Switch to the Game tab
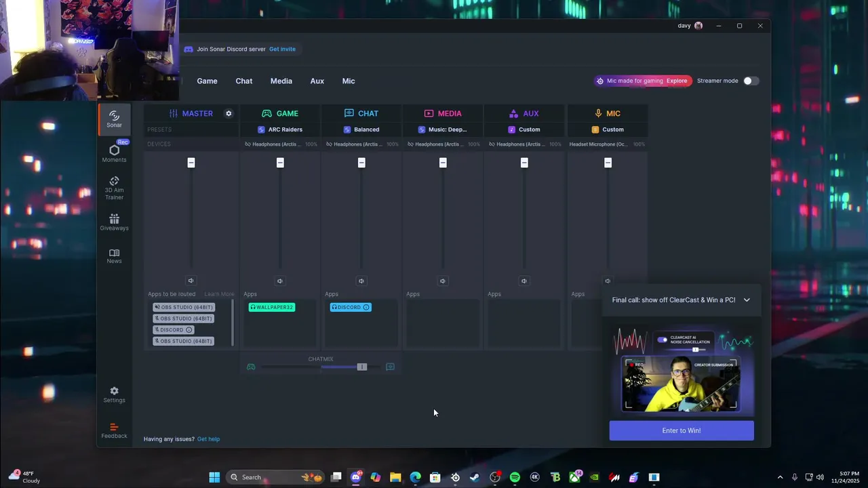 [x=207, y=81]
